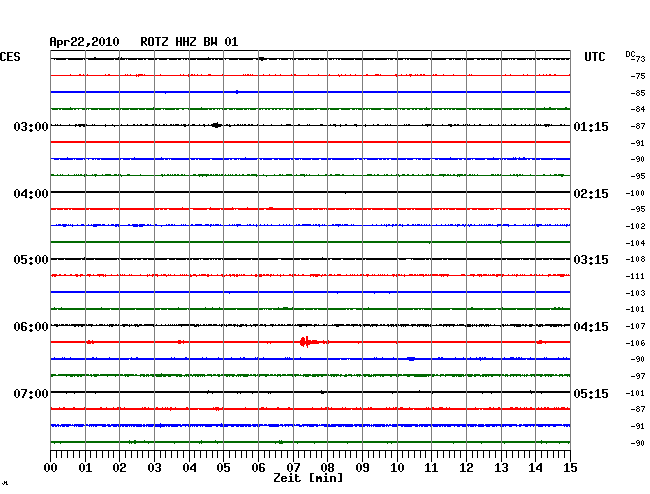Screen dimensions: 650x494
Task: Click the "15" minute tick label
Action: [570, 467]
